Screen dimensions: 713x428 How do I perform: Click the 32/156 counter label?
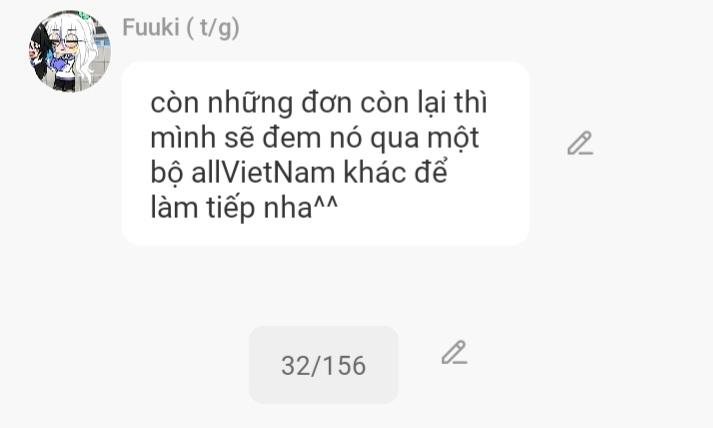click(323, 365)
